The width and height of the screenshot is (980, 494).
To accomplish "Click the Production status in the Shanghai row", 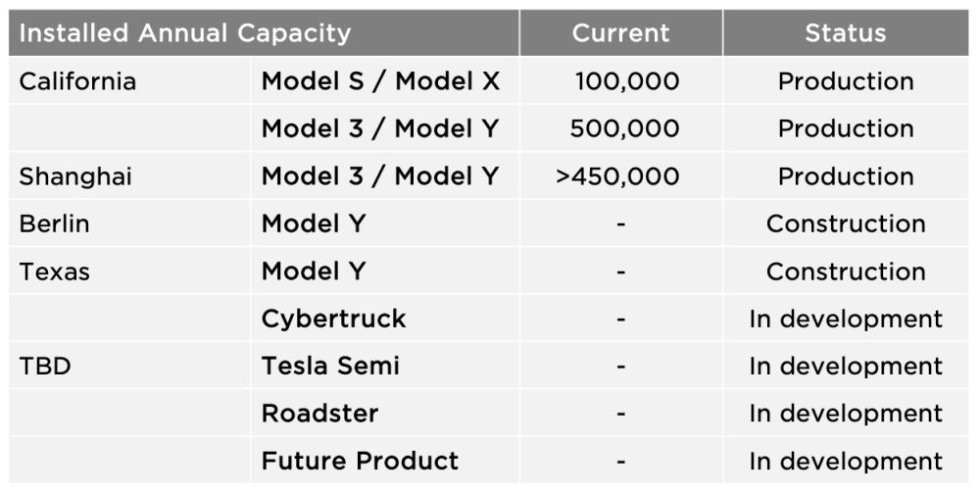I will [845, 176].
